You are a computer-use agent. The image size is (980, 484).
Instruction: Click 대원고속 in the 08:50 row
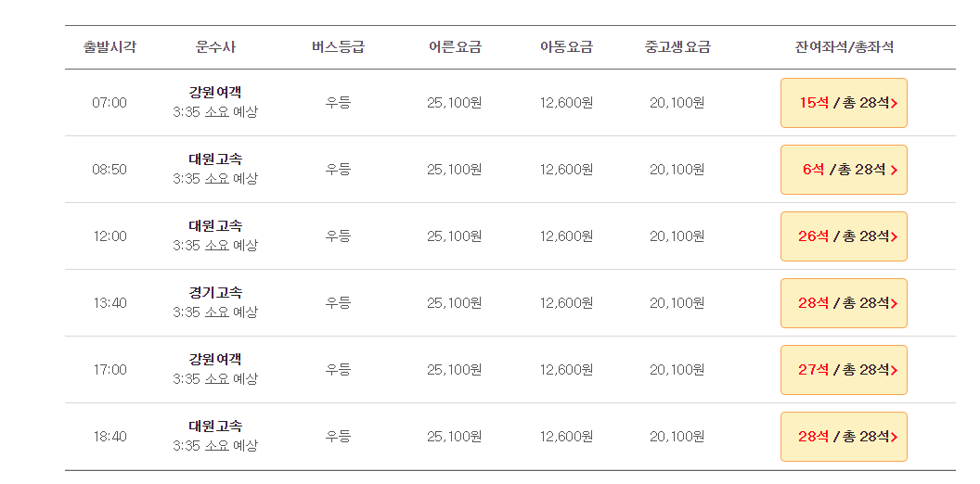(215, 159)
